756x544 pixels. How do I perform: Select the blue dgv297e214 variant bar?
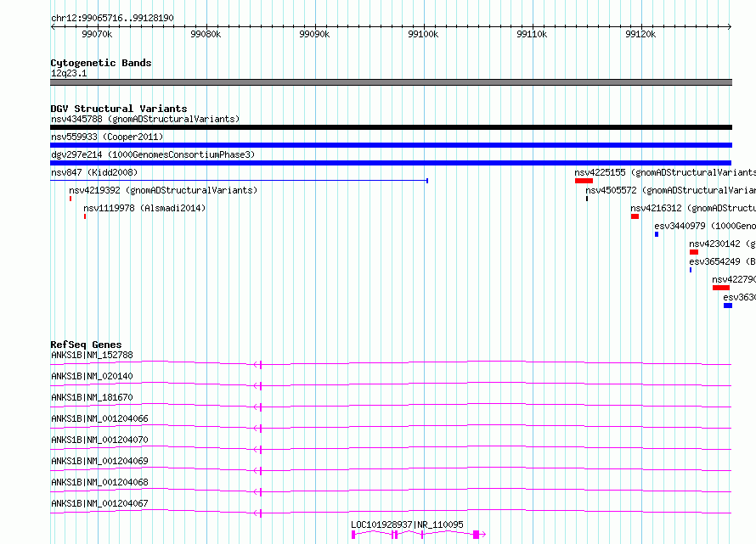coord(391,163)
